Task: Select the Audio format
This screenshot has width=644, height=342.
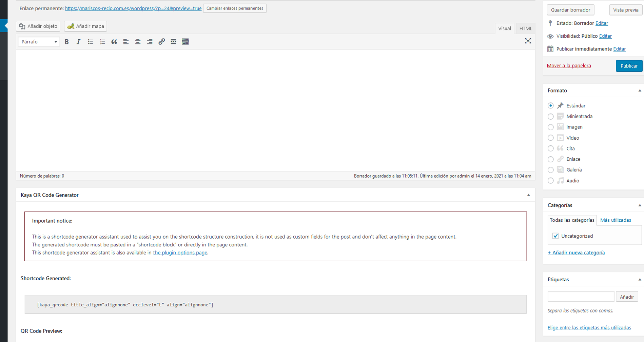Action: pyautogui.click(x=550, y=181)
